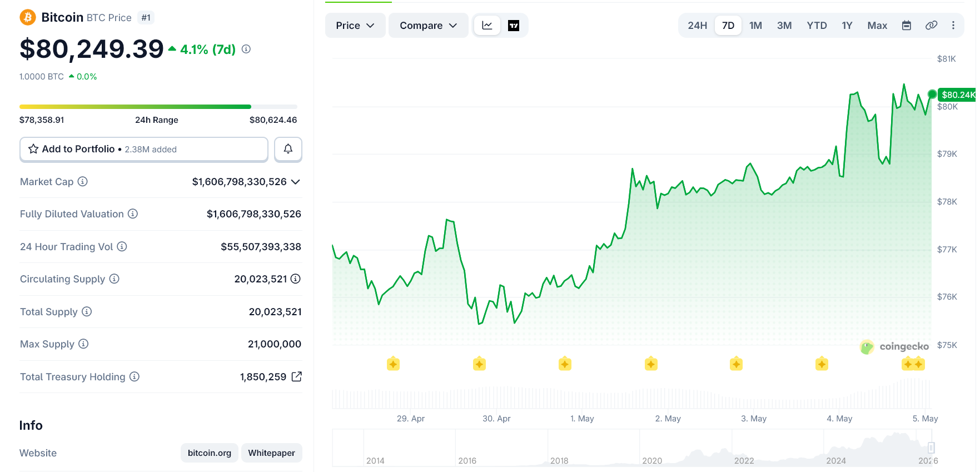Screen dimensions: 980x472
Task: Click the Total Supply 20,023,521 value
Action: [275, 312]
